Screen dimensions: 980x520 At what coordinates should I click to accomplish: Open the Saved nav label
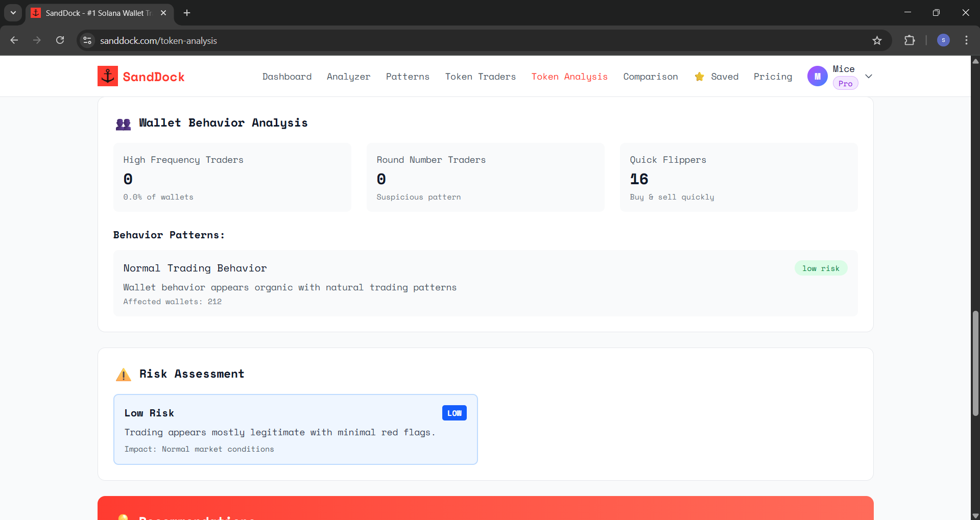pyautogui.click(x=725, y=77)
